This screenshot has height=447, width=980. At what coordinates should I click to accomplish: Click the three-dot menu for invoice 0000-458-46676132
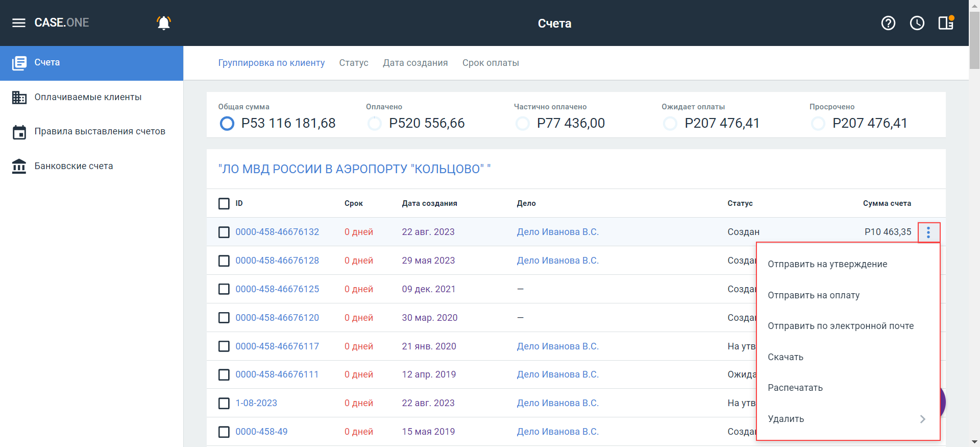pos(928,232)
